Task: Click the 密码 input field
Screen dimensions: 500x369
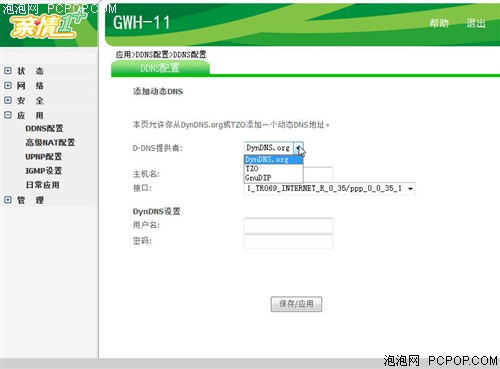Action: (x=288, y=241)
